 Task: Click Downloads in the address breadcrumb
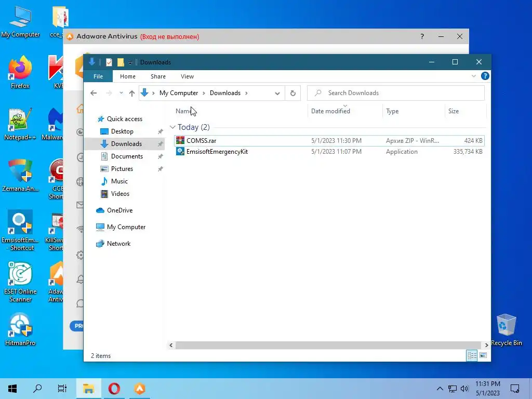tap(225, 93)
